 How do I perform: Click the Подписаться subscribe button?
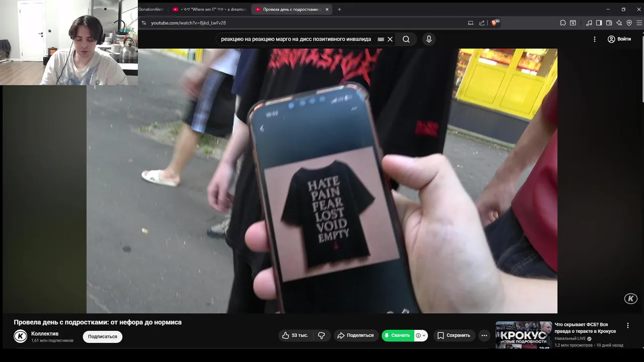[103, 337]
